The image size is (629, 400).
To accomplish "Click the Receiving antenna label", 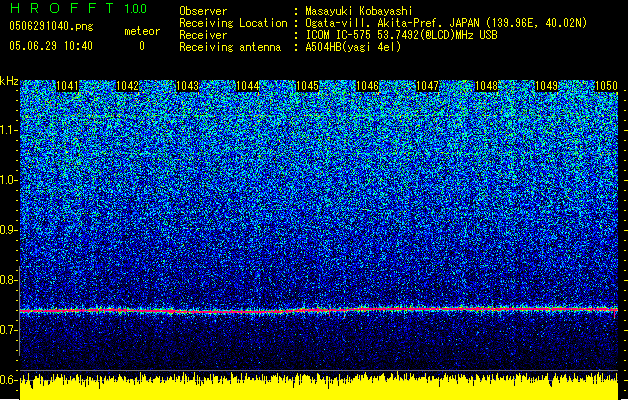I will (230, 47).
